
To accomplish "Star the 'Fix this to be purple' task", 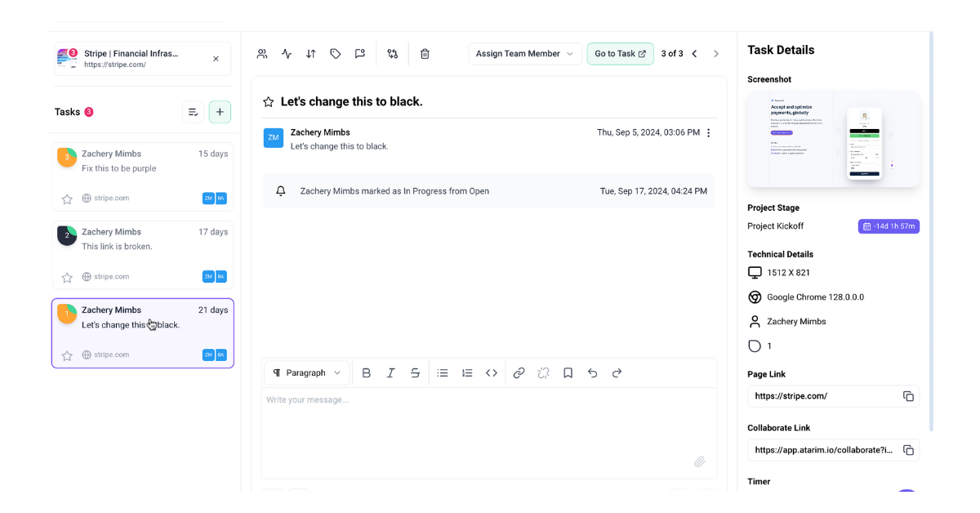I will (66, 198).
